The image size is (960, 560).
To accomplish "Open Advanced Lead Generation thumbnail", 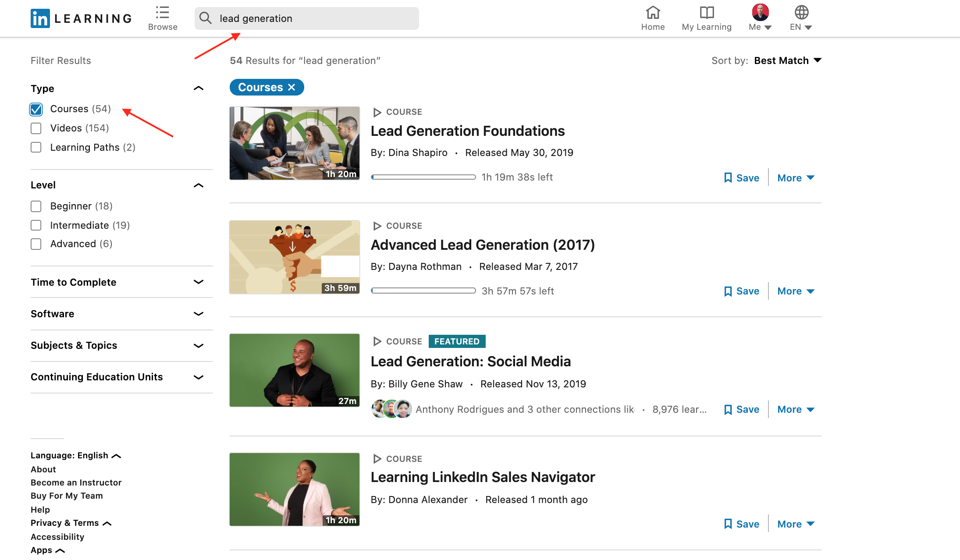I will (295, 257).
